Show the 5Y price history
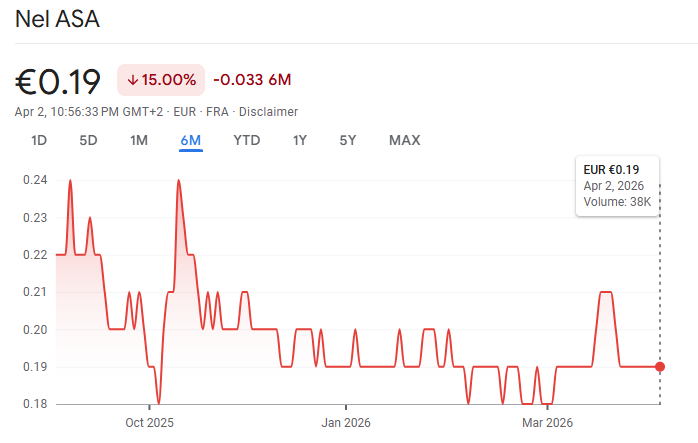Image resolution: width=698 pixels, height=443 pixels. click(348, 140)
